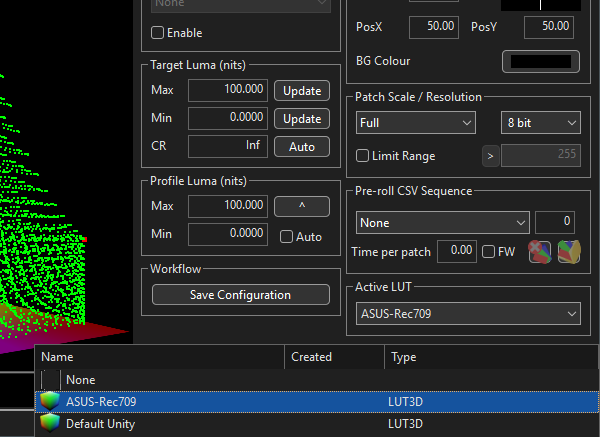Click the PosY value field
600x437 pixels.
pos(549,27)
